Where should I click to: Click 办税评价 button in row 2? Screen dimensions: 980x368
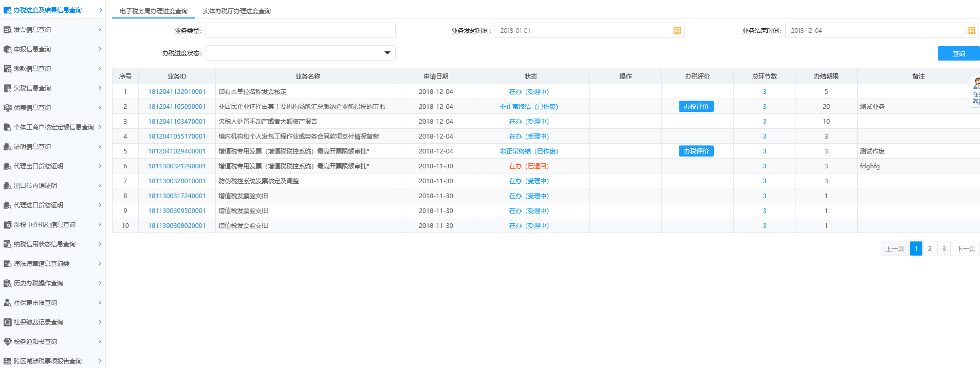(696, 107)
